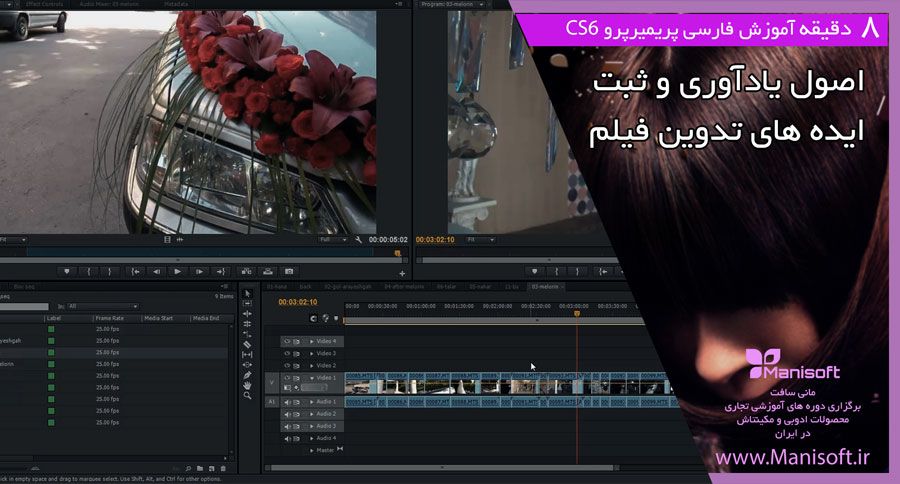Screen dimensions: 900x484
Task: Click the audio only waveform icon in Source
Action: (180, 239)
